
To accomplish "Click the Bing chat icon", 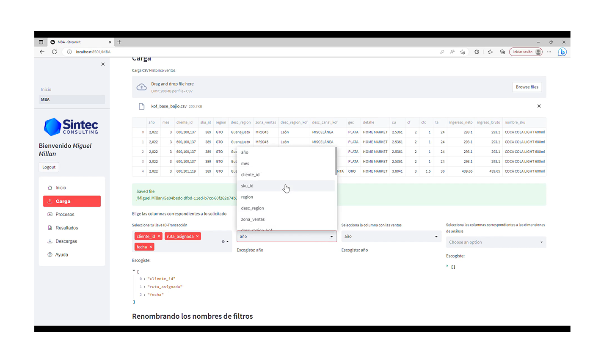I will (562, 52).
